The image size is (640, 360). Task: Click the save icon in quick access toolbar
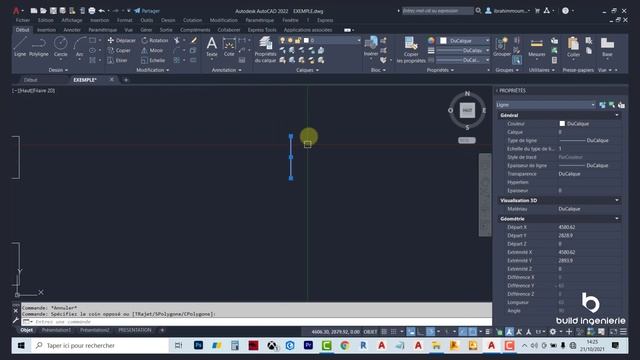pyautogui.click(x=53, y=11)
